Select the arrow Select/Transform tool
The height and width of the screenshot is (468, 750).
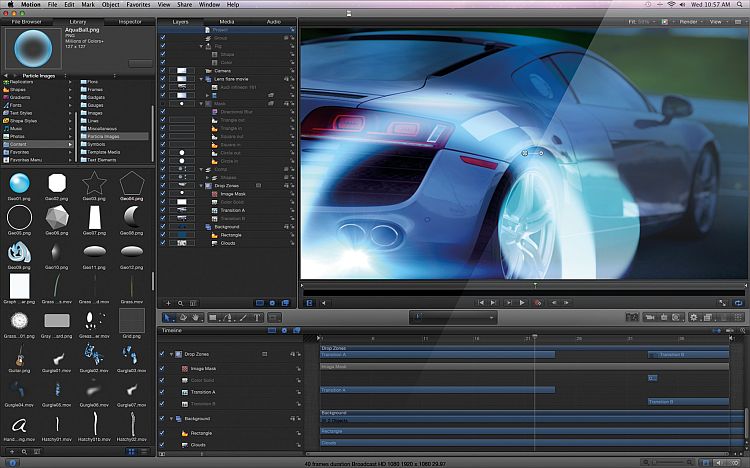(x=169, y=317)
